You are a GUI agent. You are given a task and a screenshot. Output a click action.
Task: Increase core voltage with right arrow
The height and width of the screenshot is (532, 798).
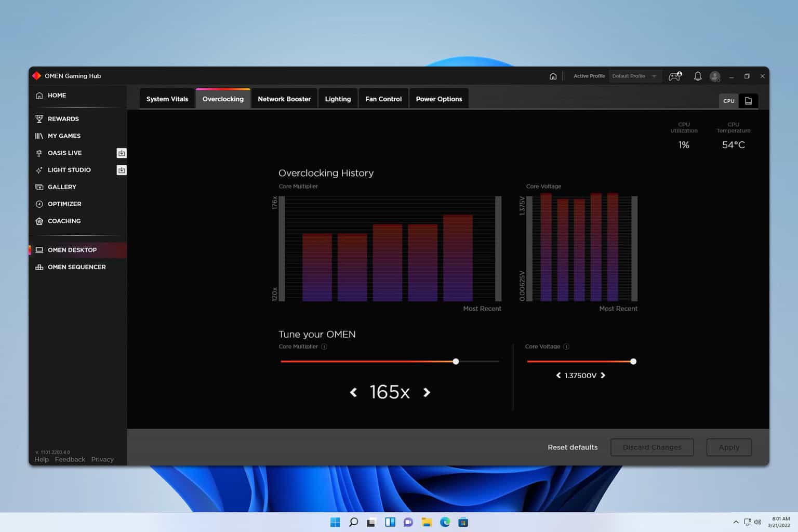tap(603, 375)
